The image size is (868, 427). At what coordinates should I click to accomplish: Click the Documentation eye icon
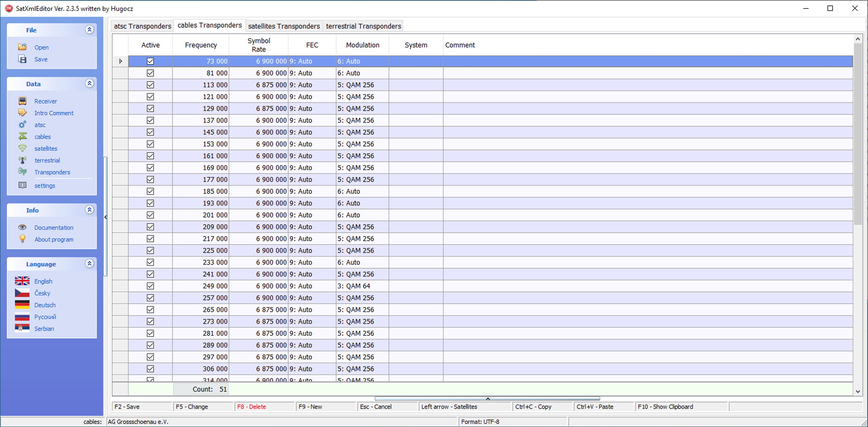22,227
